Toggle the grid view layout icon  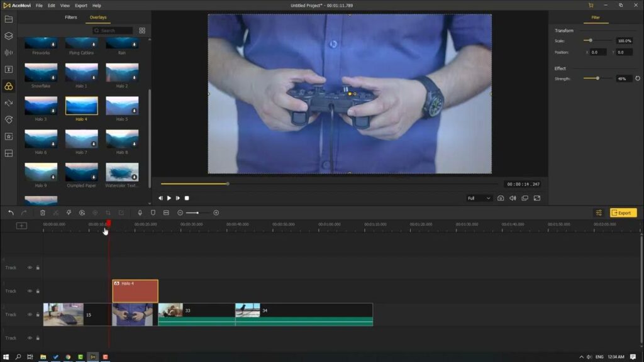(x=142, y=30)
